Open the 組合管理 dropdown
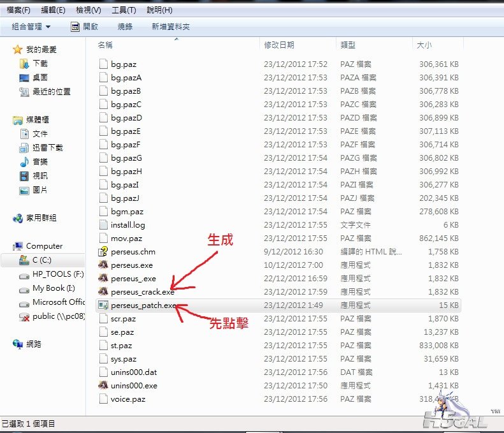Screen dimensions: 504x433 click(31, 27)
